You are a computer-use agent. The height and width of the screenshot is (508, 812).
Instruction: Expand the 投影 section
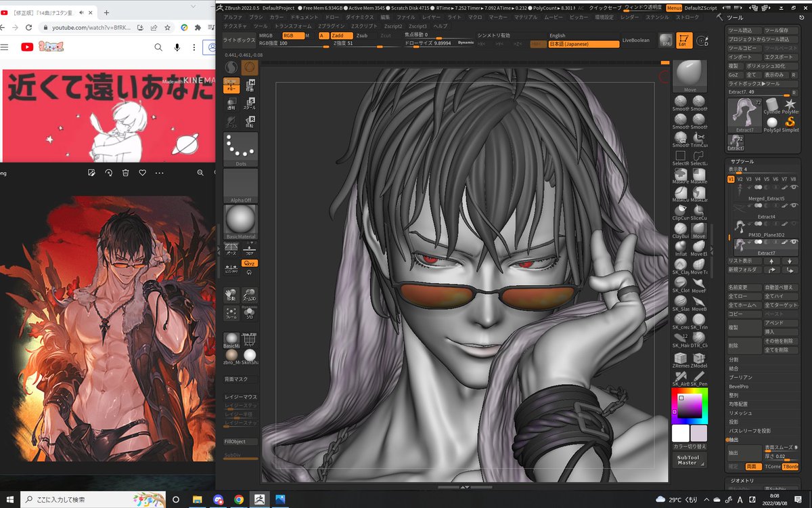[734, 421]
